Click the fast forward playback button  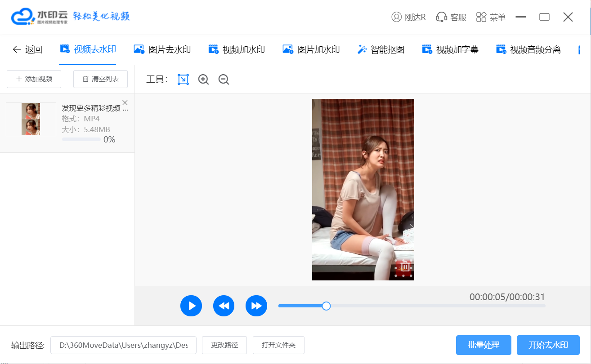click(x=256, y=306)
